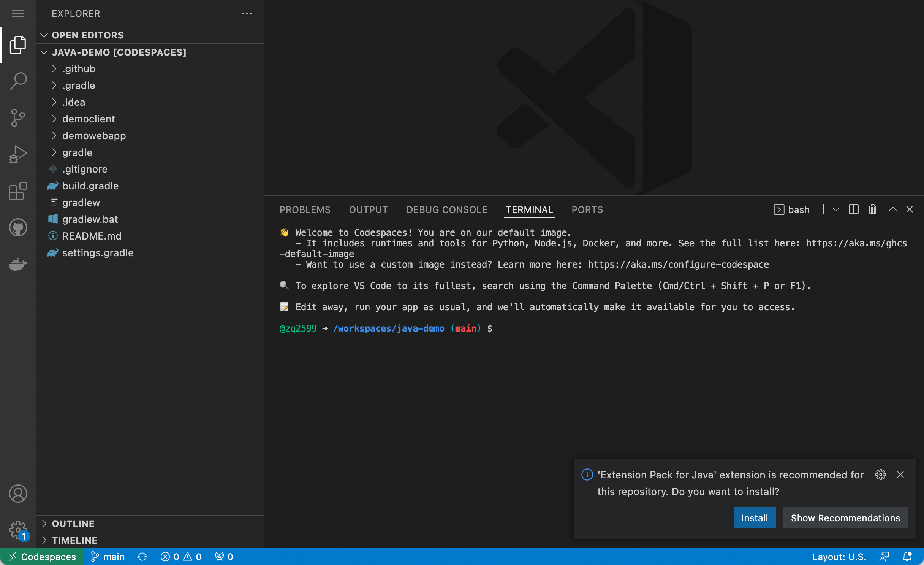Switch to the Ports tab
924x565 pixels.
(587, 210)
